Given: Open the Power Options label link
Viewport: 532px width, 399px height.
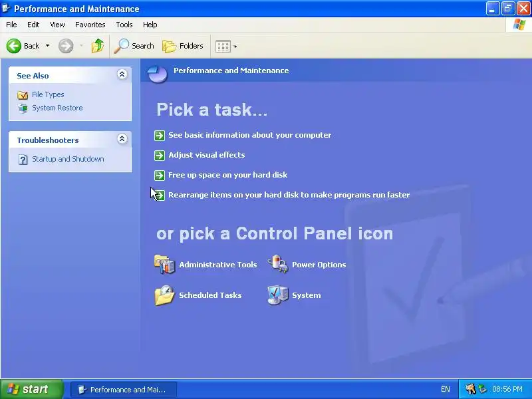Looking at the screenshot, I should coord(319,265).
